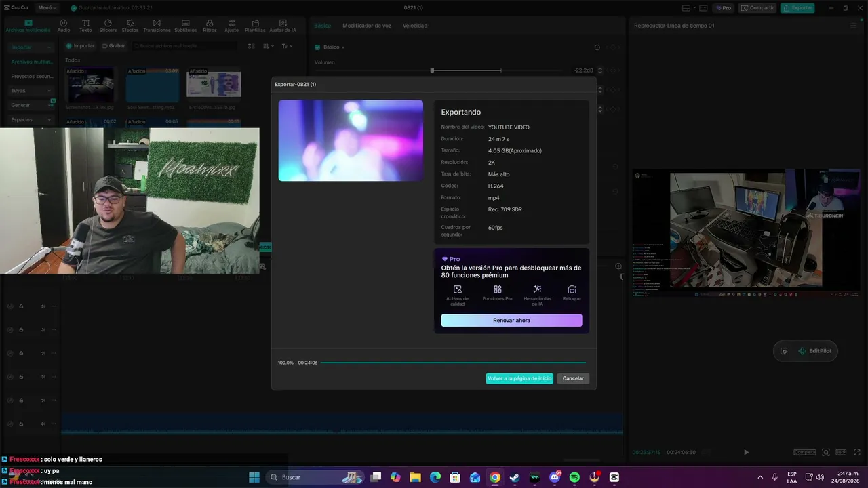
Task: Mute the fifth timeline track
Action: tap(43, 400)
